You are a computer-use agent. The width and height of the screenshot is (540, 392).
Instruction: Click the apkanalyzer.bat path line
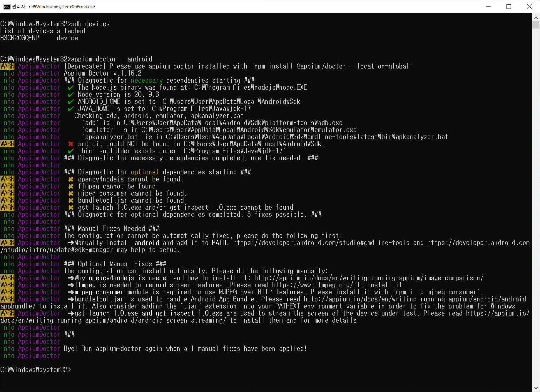point(265,137)
